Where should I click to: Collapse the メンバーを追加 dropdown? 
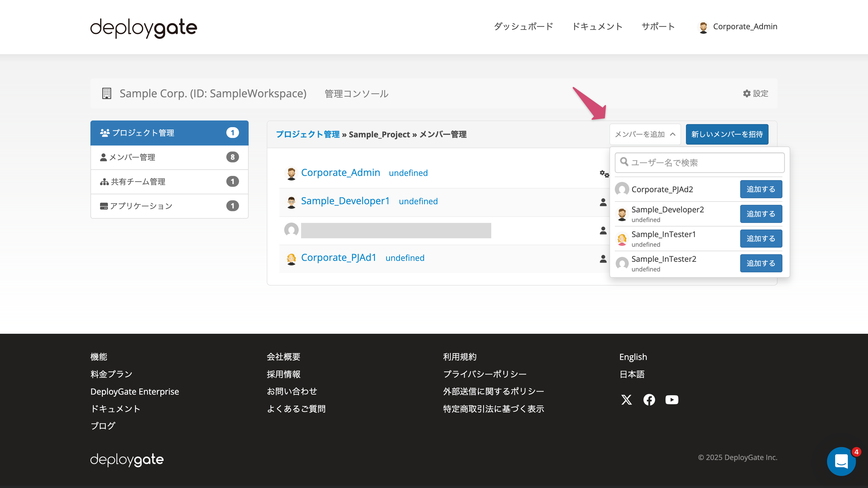point(645,134)
